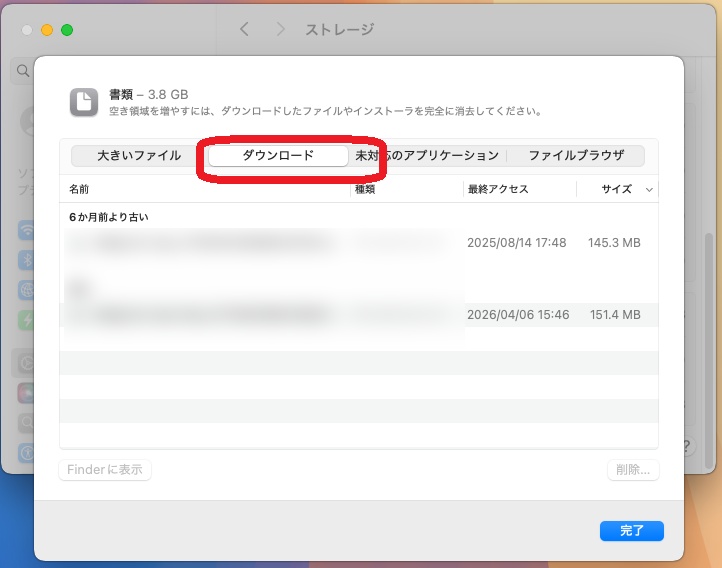Click the date 2026/04/06 15:46
Screen dimensions: 722x568
click(x=518, y=315)
